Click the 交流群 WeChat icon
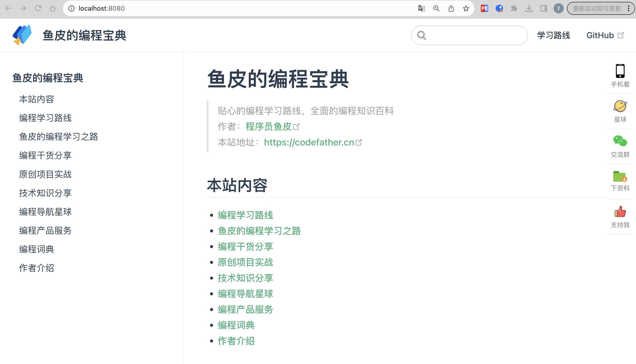 (x=620, y=141)
